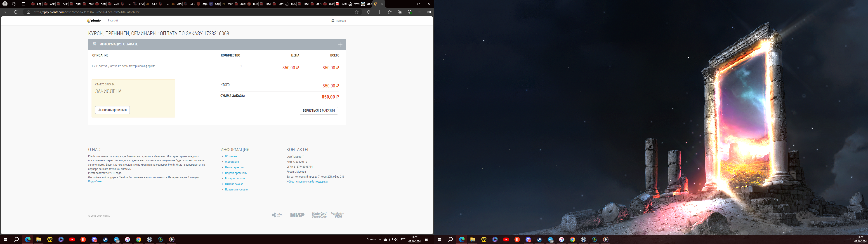Open YouTube from the right monitor taskbar
Viewport: 868px width, 244px height.
click(x=506, y=240)
